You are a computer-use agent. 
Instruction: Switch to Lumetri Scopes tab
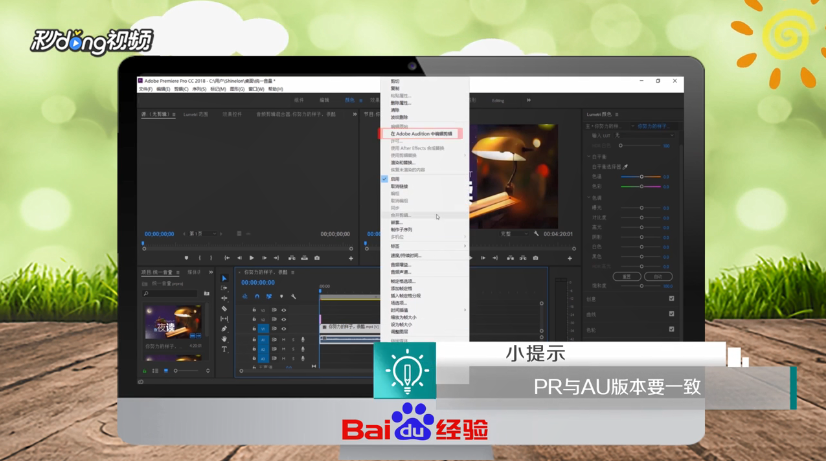(195, 114)
